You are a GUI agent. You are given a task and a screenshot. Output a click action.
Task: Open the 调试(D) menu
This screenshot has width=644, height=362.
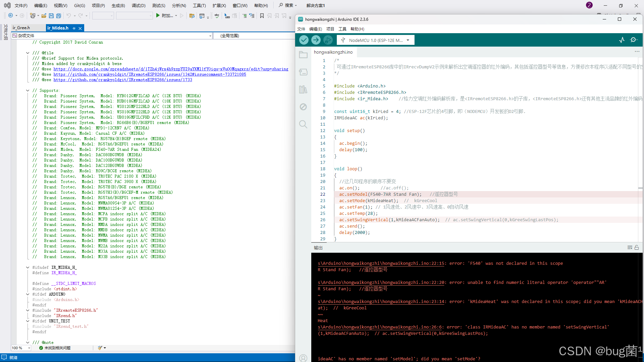pyautogui.click(x=139, y=5)
